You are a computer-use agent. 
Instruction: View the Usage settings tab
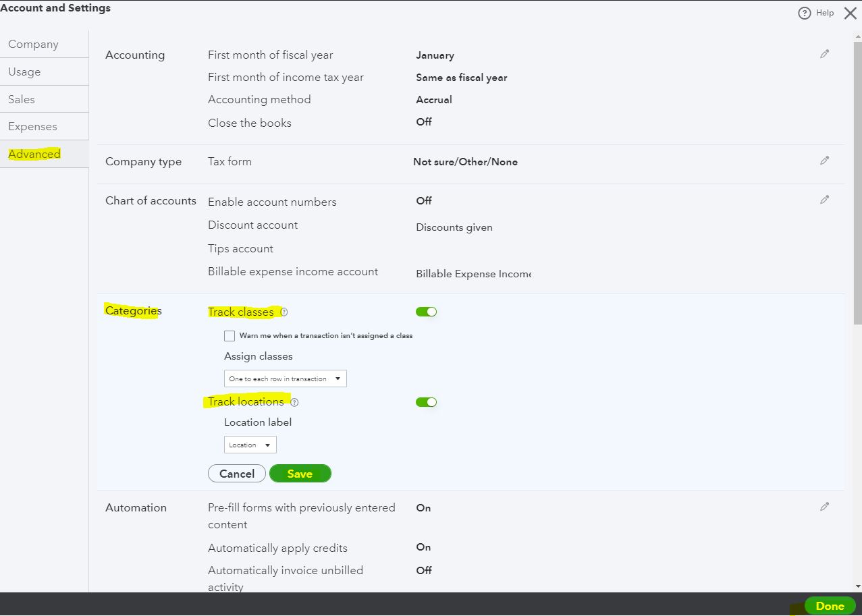[24, 72]
